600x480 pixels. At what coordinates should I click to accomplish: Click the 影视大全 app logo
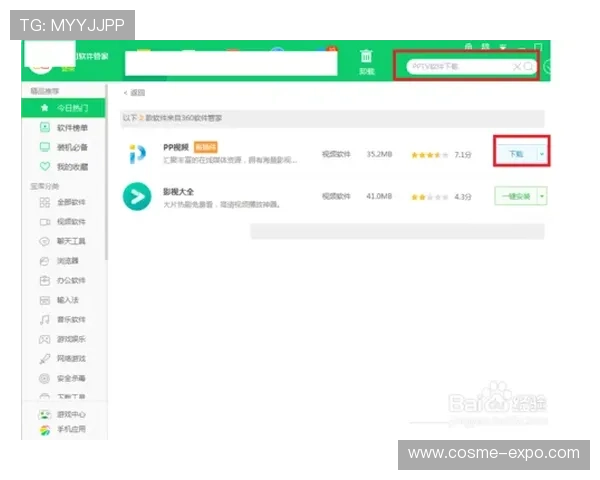pyautogui.click(x=137, y=196)
